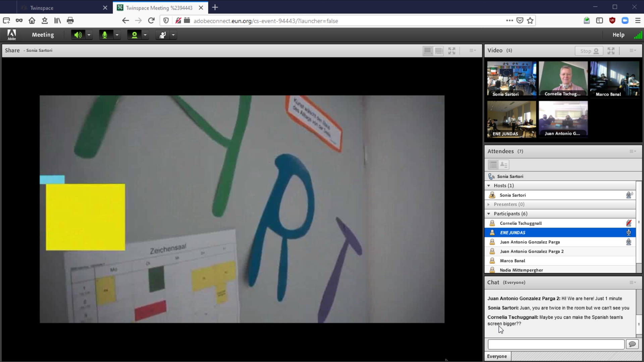The width and height of the screenshot is (644, 362).
Task: Select ENE JUNDAS in attendee list
Action: tap(513, 233)
